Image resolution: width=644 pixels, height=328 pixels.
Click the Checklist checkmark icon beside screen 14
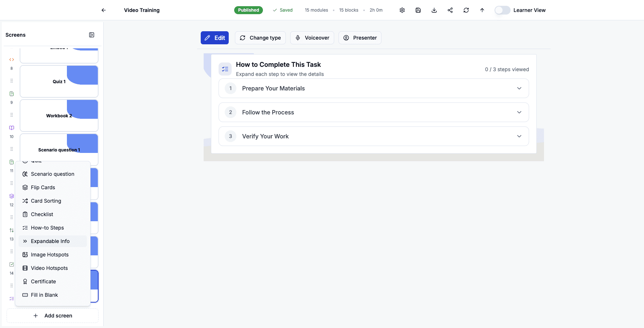(11, 264)
